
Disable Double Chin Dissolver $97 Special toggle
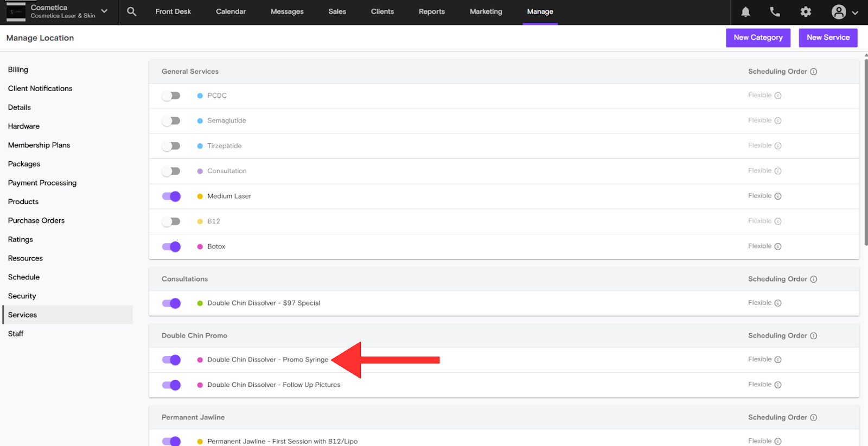pyautogui.click(x=171, y=303)
